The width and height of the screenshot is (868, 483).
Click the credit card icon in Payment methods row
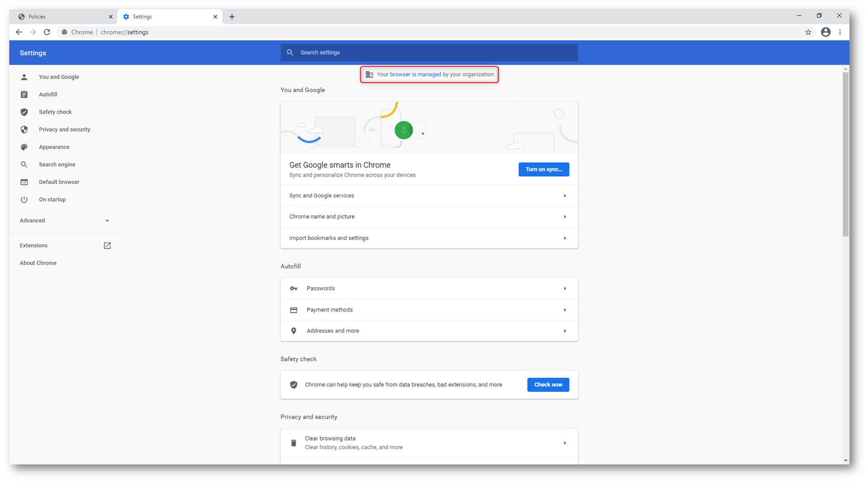(293, 310)
